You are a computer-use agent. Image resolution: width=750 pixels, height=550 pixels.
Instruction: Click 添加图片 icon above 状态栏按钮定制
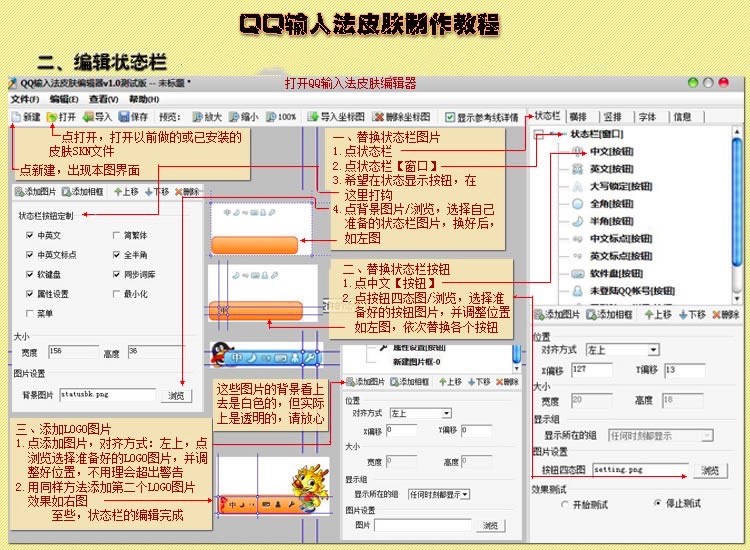point(20,192)
